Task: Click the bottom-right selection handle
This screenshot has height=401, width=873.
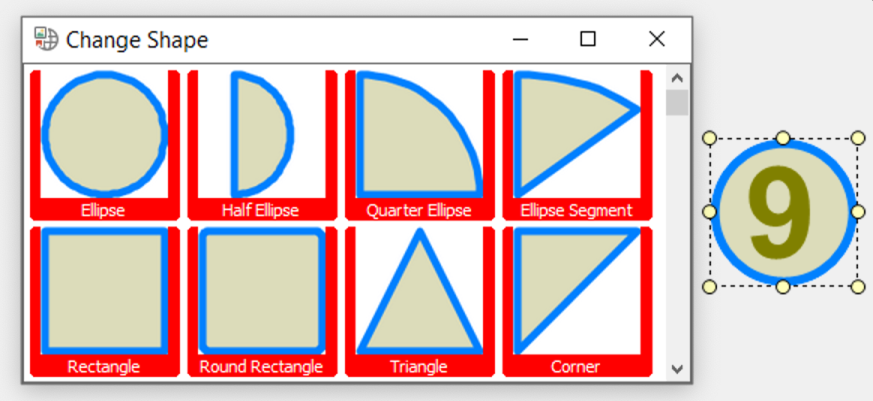Action: tap(859, 287)
